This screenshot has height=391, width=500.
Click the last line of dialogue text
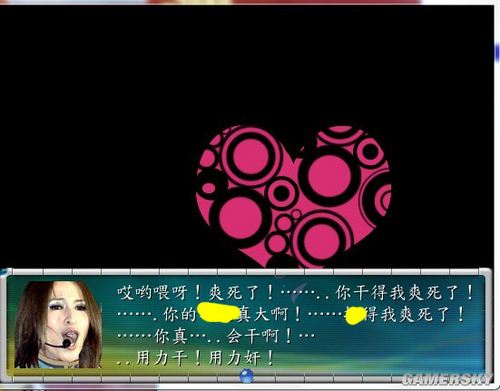pyautogui.click(x=195, y=358)
